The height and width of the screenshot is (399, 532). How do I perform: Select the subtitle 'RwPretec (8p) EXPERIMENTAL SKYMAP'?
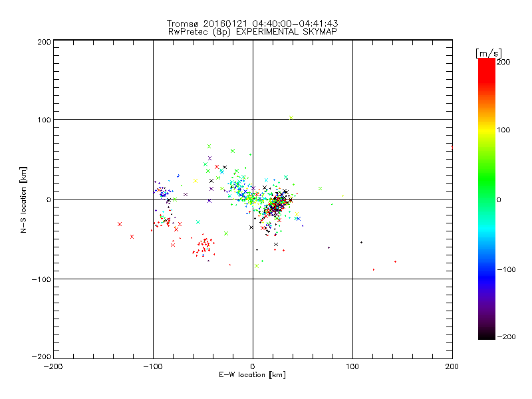253,32
